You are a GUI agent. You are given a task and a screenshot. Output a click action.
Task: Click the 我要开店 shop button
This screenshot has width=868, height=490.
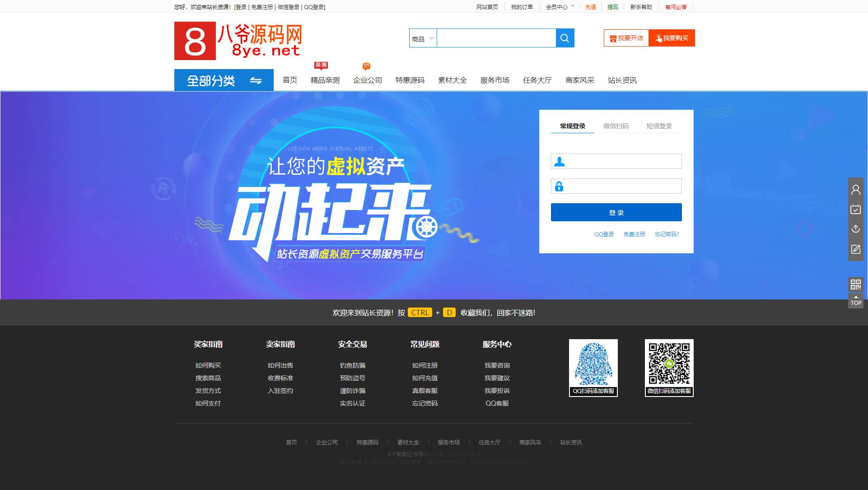(x=626, y=38)
